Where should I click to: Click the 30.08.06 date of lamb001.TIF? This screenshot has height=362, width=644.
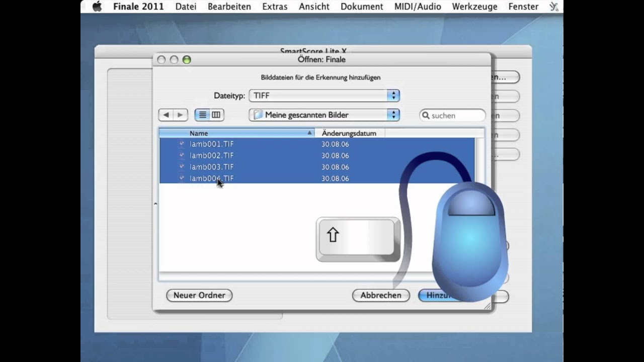coord(335,144)
